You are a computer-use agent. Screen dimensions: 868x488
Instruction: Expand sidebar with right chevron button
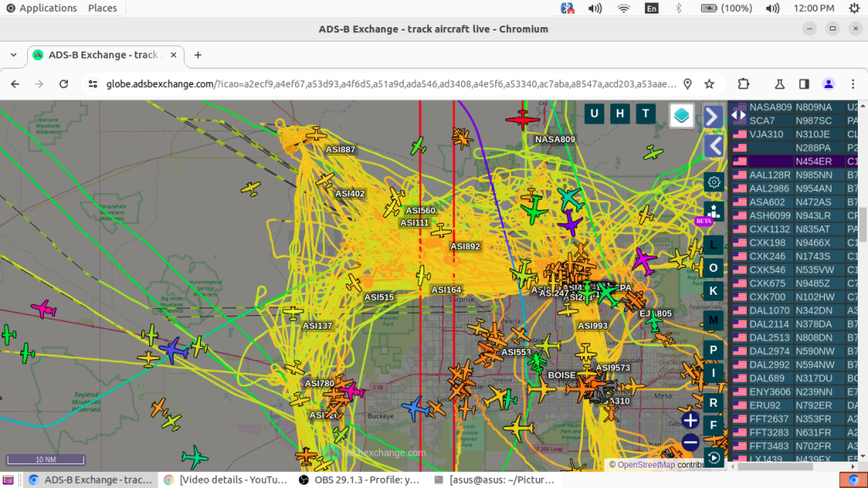coord(713,117)
